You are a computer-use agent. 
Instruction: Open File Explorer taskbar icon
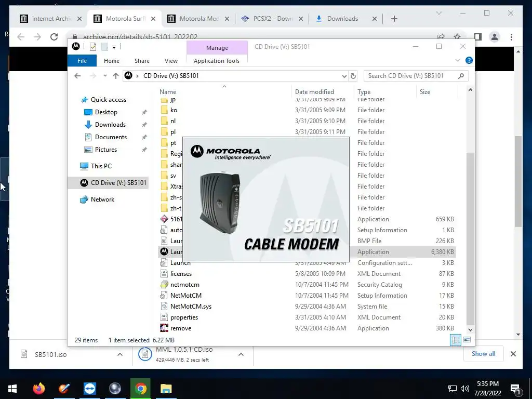[x=166, y=389]
